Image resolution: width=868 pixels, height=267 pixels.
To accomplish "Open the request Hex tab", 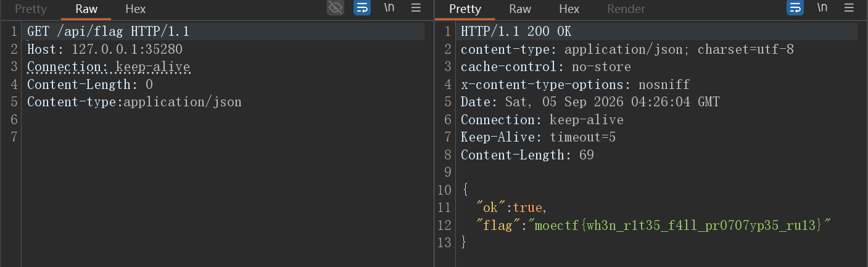I will (136, 9).
